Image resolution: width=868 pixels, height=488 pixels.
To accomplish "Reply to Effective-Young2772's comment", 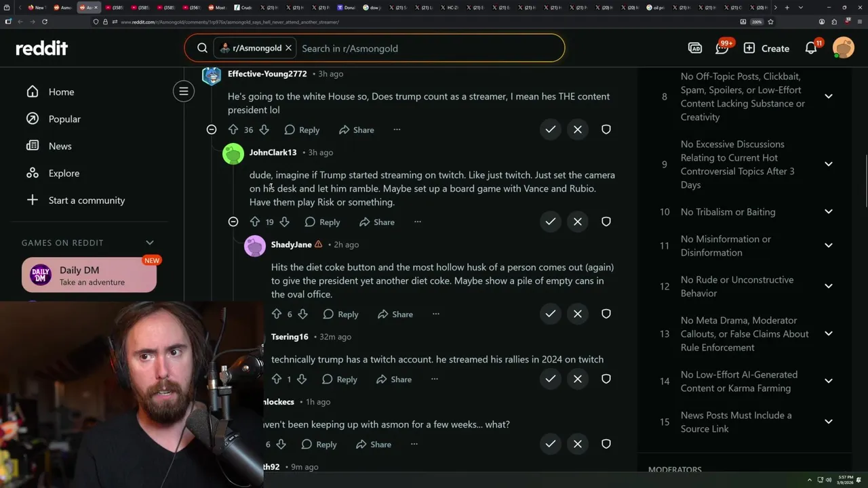I will (302, 129).
